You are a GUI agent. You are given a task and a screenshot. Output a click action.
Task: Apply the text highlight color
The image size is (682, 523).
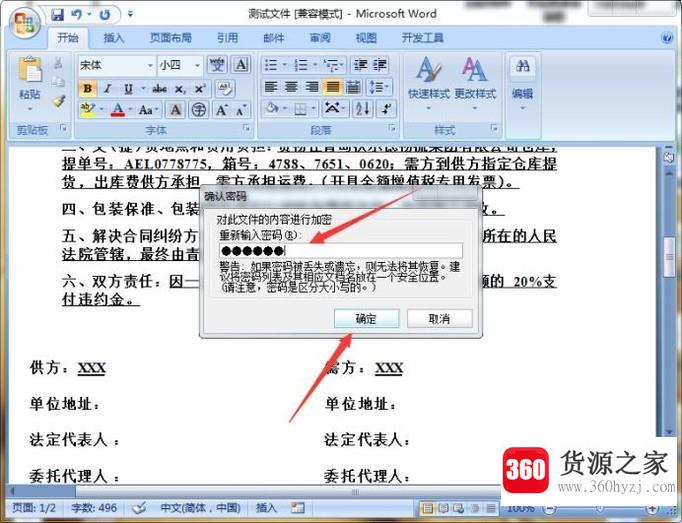tap(88, 109)
